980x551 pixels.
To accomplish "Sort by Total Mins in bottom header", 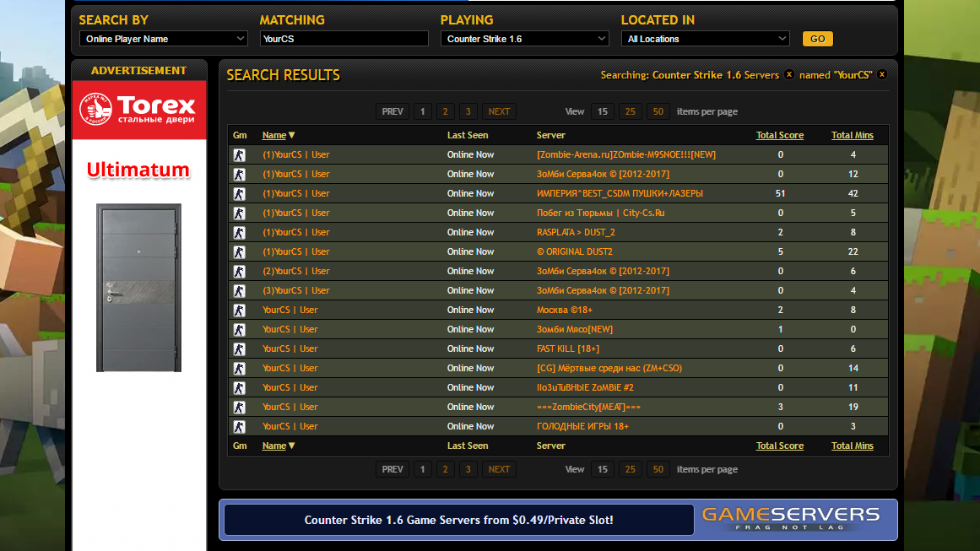I will 852,446.
